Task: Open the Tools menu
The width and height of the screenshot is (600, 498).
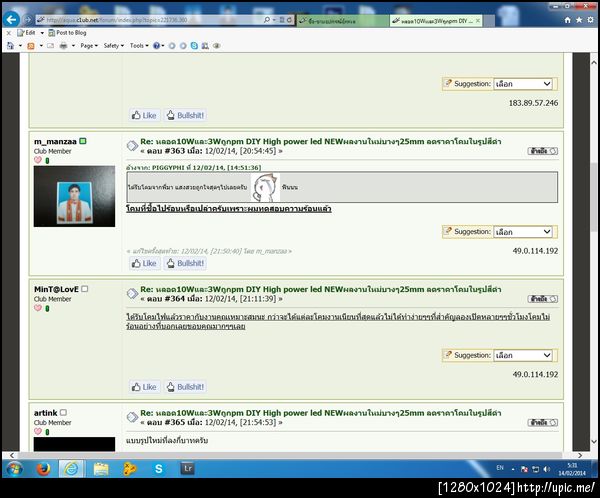Action: click(x=139, y=46)
